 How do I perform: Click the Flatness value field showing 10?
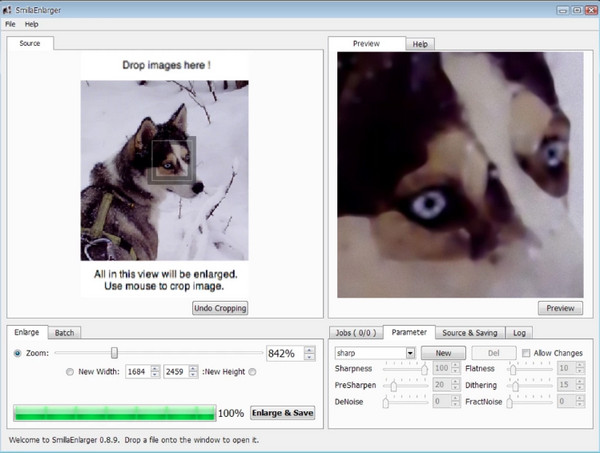(x=567, y=368)
